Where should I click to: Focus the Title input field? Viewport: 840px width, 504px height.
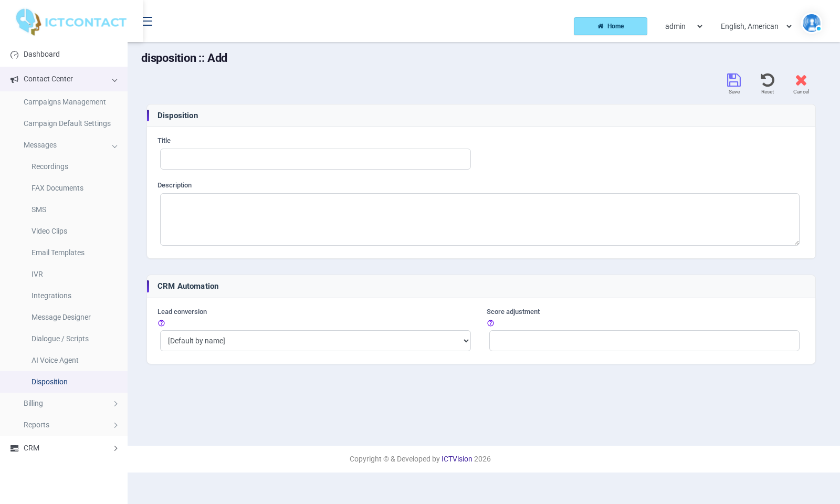pos(316,159)
